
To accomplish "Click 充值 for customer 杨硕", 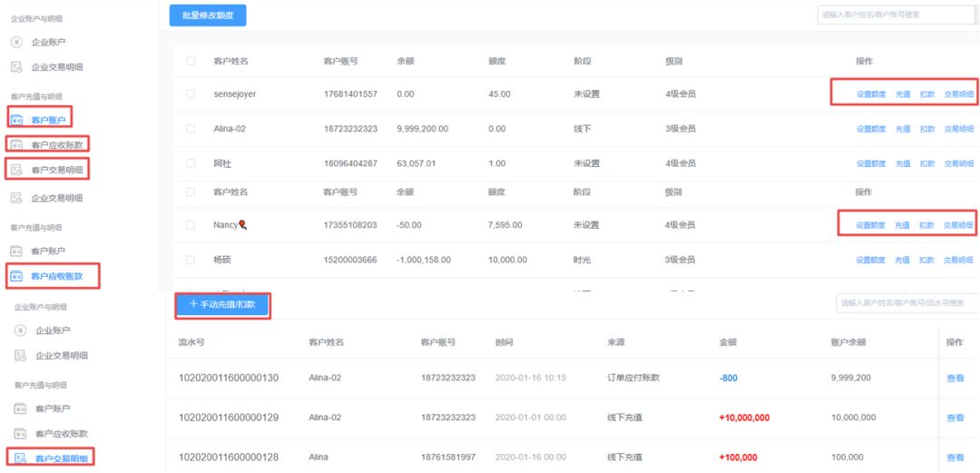I will [x=903, y=261].
